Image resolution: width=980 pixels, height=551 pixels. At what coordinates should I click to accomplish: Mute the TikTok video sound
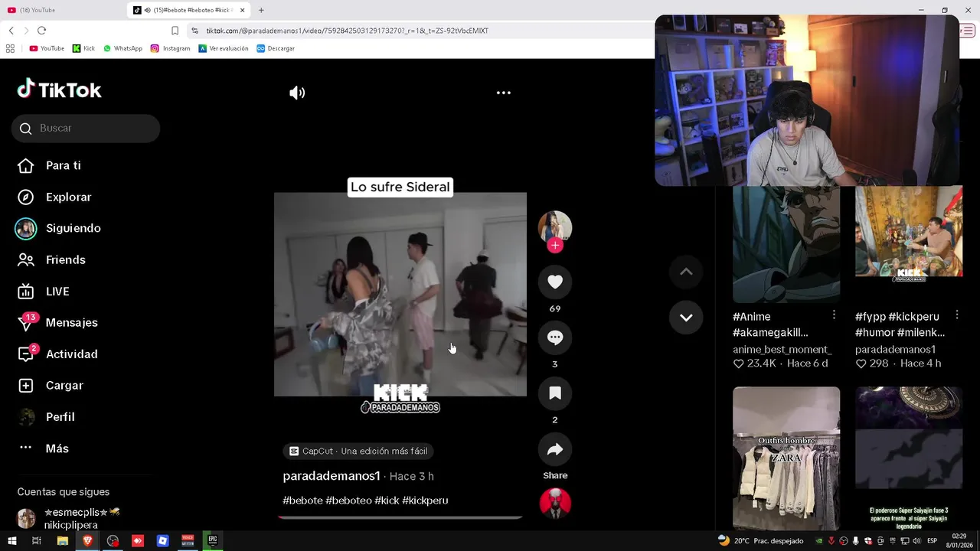pyautogui.click(x=297, y=93)
